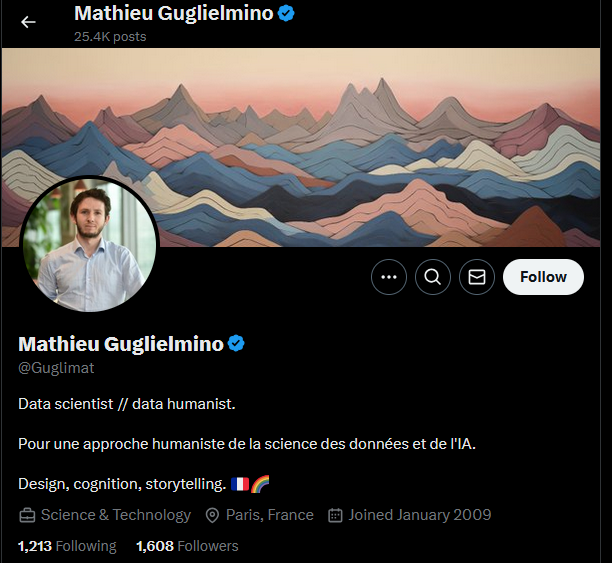The width and height of the screenshot is (612, 563).
Task: Click the @Guglimat handle text
Action: coord(57,368)
